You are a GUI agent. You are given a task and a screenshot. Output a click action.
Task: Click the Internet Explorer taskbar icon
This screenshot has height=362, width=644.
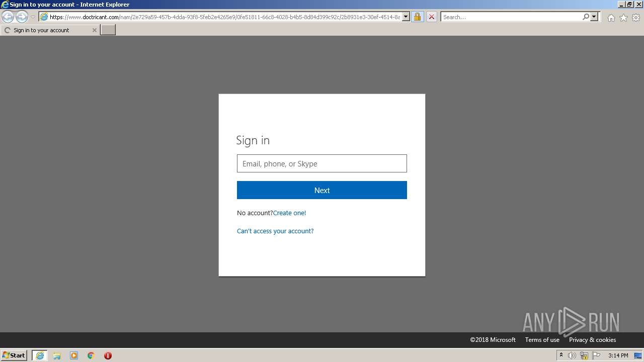[x=40, y=355]
